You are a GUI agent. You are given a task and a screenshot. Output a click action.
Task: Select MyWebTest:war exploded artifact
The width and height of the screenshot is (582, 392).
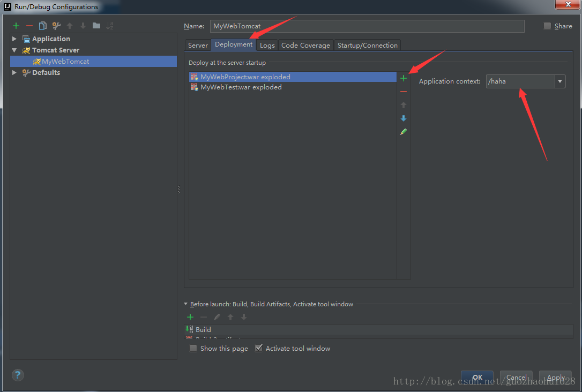(x=293, y=87)
